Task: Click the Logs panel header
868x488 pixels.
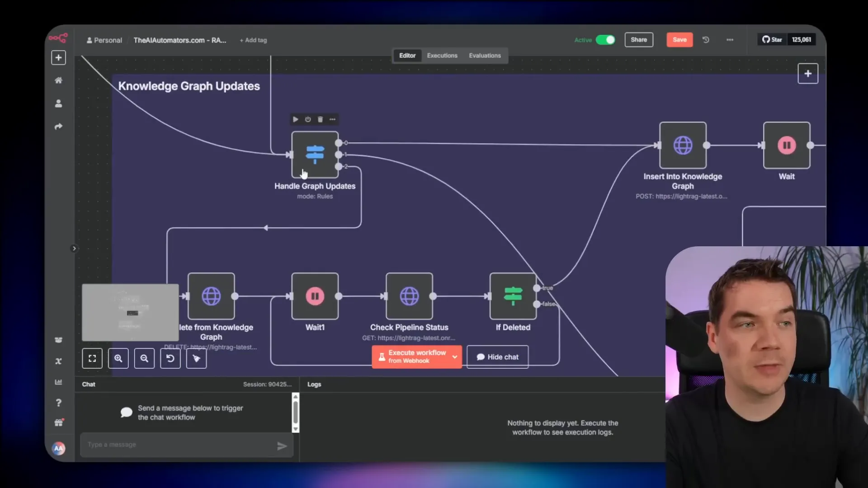Action: 314,385
